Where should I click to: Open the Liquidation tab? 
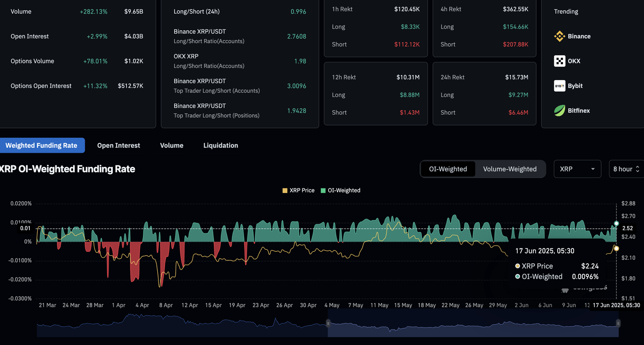click(221, 146)
